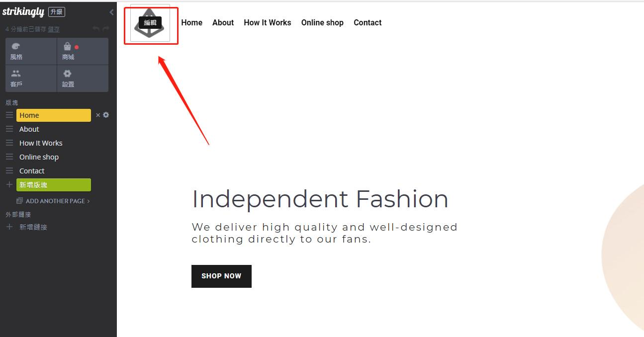644x337 pixels.
Task: Click the SHOP NOW button
Action: click(221, 276)
